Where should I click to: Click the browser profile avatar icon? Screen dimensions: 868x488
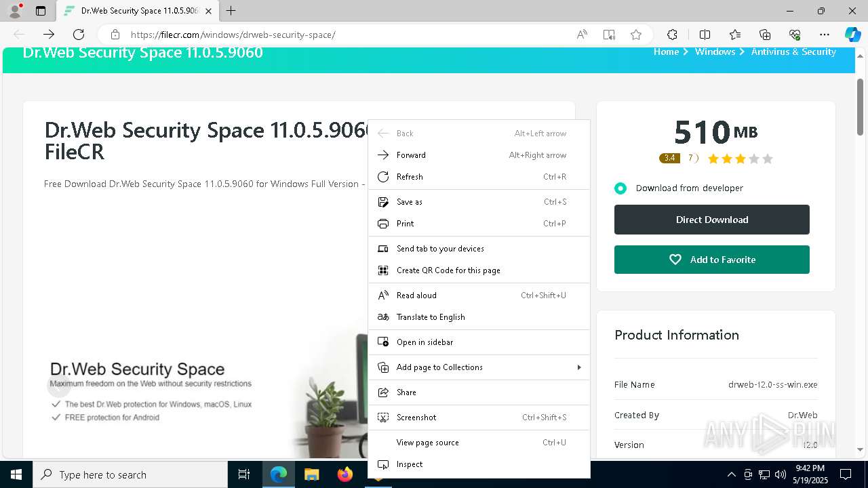click(x=14, y=11)
